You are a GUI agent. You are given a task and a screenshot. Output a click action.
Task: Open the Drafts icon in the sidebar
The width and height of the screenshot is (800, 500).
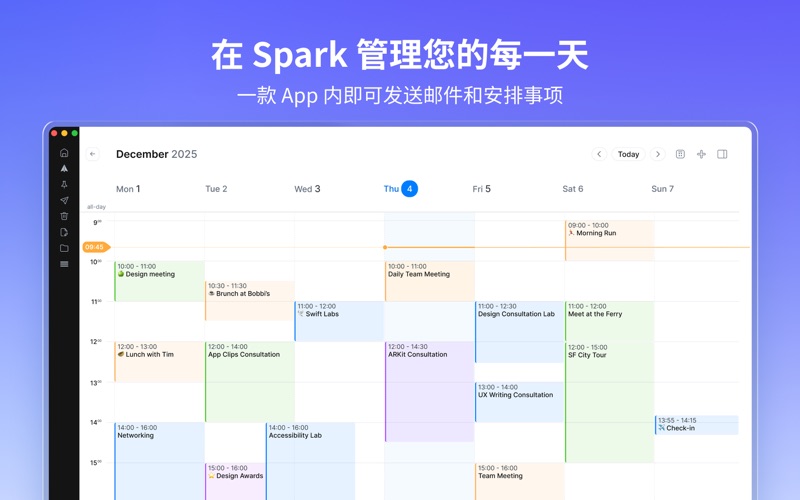pos(64,232)
